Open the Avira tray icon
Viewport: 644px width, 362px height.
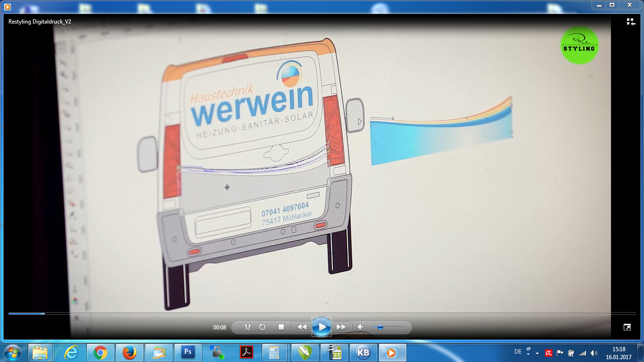[549, 353]
